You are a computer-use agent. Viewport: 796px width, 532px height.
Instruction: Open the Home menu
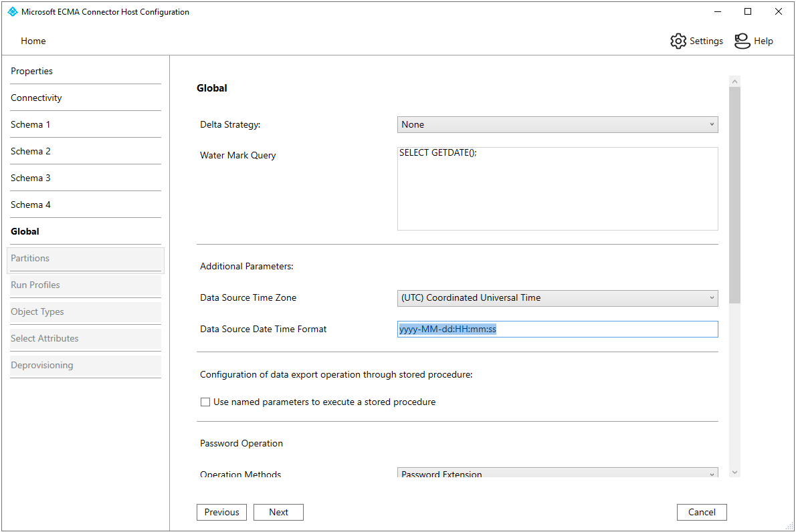point(33,41)
